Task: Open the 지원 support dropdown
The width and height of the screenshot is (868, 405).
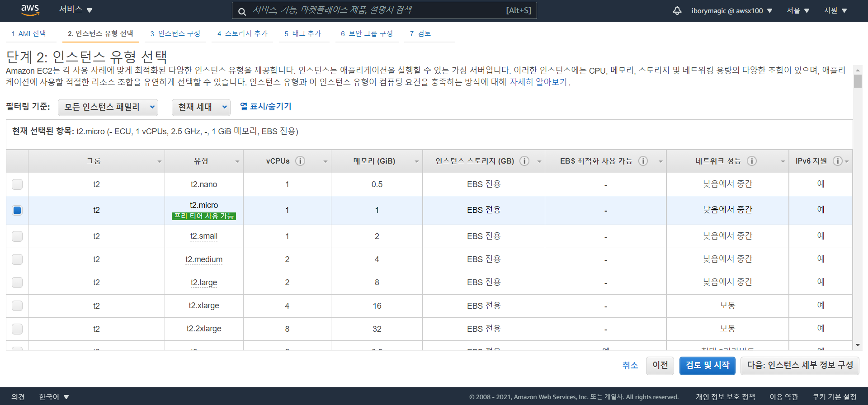Action: pyautogui.click(x=835, y=10)
